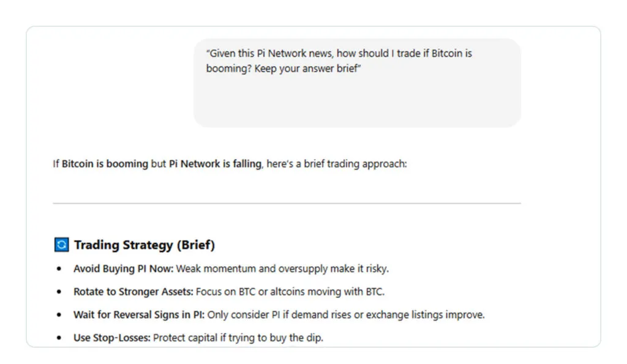Select the bold "Bitcoin is booming" text
The image size is (627, 364).
105,164
